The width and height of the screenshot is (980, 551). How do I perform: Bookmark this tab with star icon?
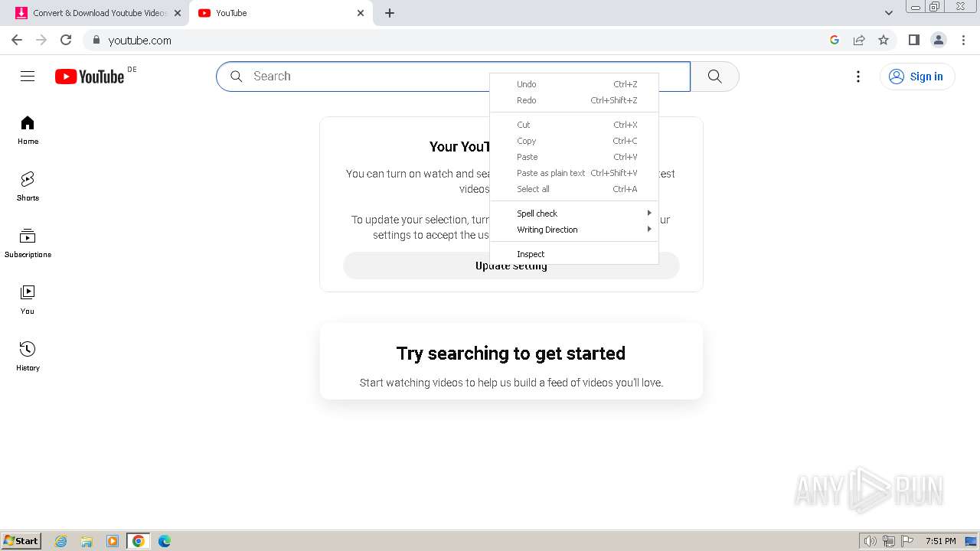(884, 40)
